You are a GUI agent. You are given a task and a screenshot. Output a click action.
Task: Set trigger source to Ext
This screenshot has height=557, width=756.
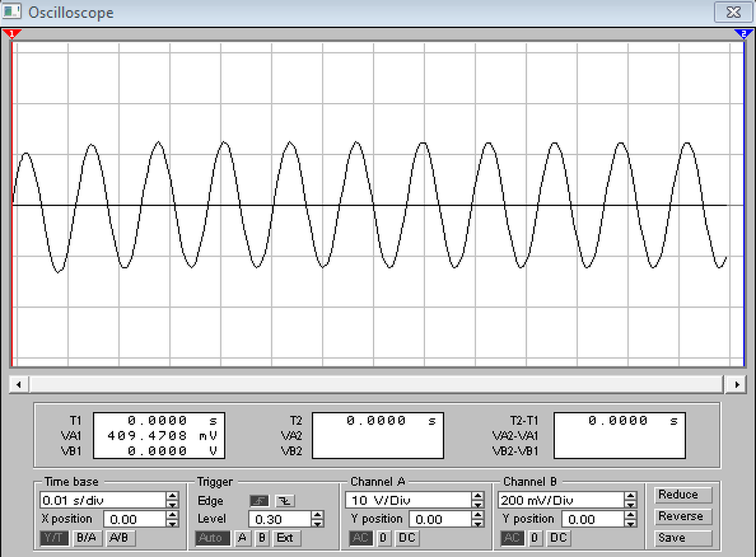[287, 538]
